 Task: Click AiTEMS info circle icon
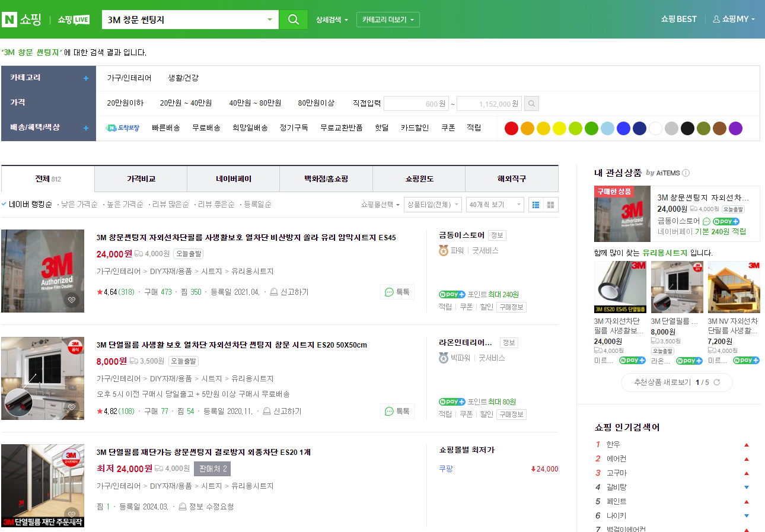(x=686, y=173)
